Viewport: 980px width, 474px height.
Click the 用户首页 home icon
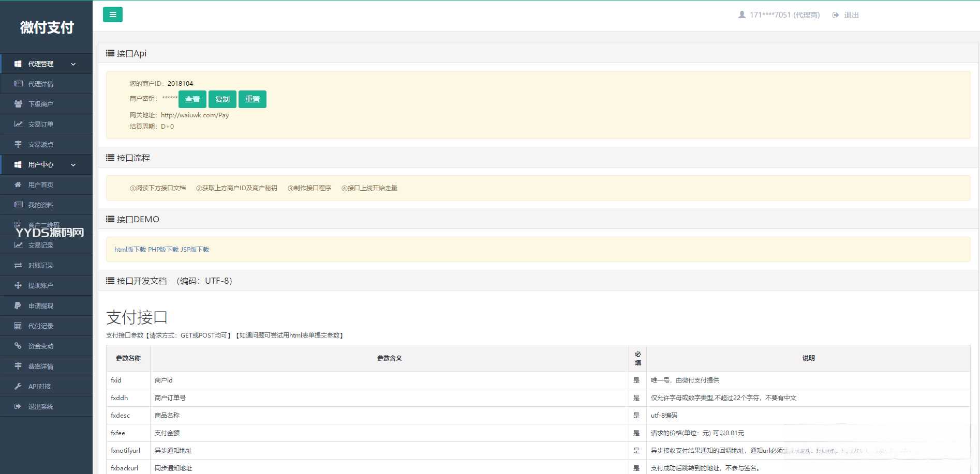pos(18,185)
